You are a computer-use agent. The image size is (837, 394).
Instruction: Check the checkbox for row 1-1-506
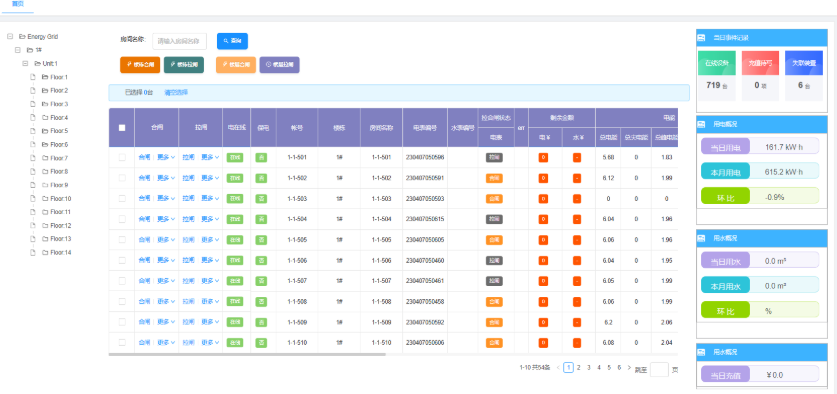pyautogui.click(x=122, y=260)
